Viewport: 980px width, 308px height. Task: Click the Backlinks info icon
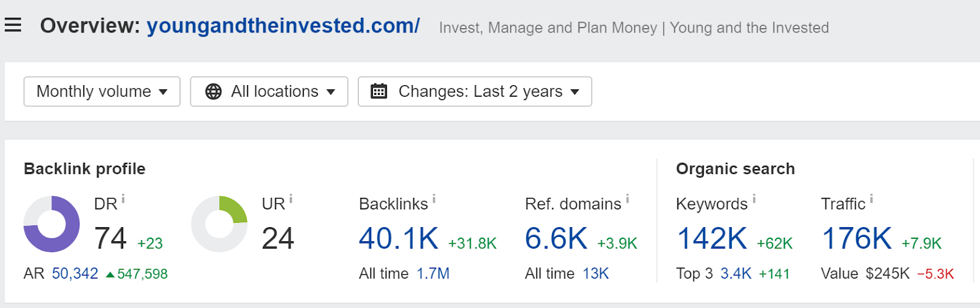[434, 198]
